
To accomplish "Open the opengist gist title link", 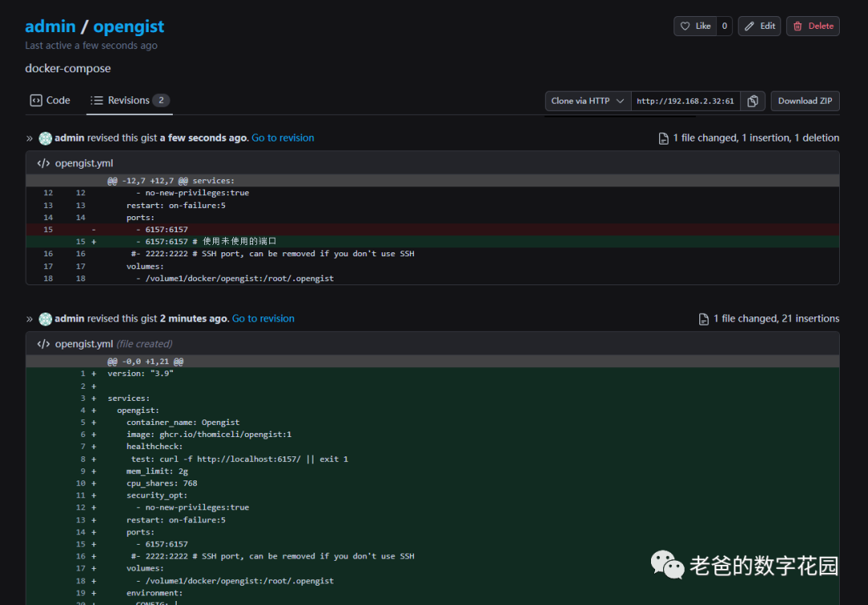I will click(129, 26).
